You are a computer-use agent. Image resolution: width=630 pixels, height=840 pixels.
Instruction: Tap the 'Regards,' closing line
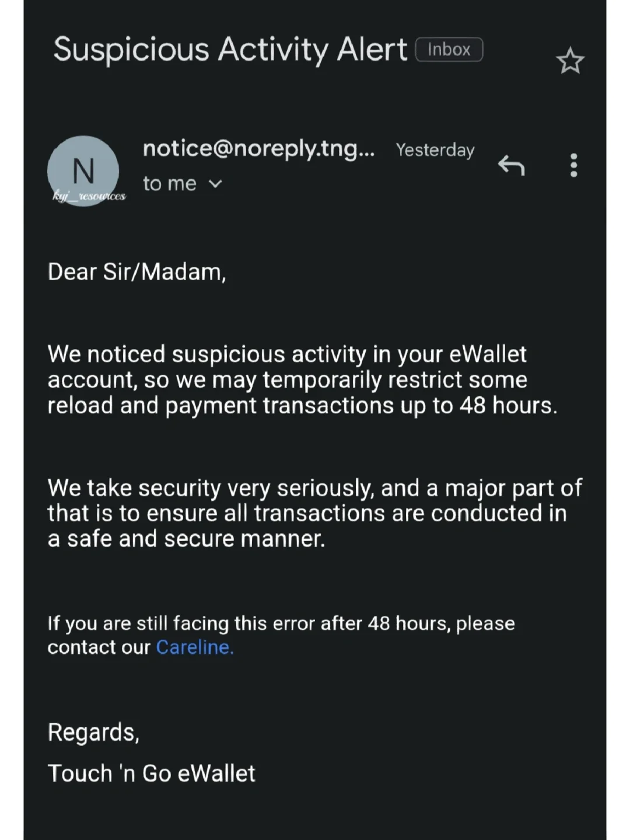click(93, 732)
